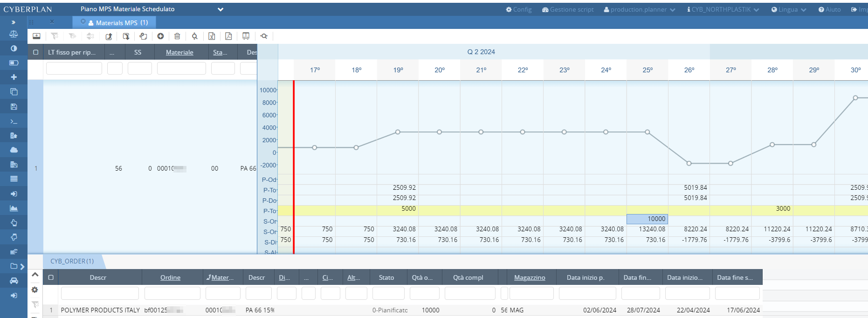Open the balance scale icon in sidebar
Viewport: 868px width, 318px height.
14,34
